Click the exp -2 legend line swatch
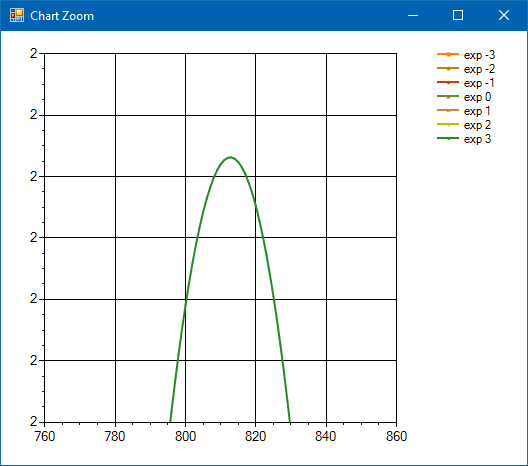 [448, 68]
